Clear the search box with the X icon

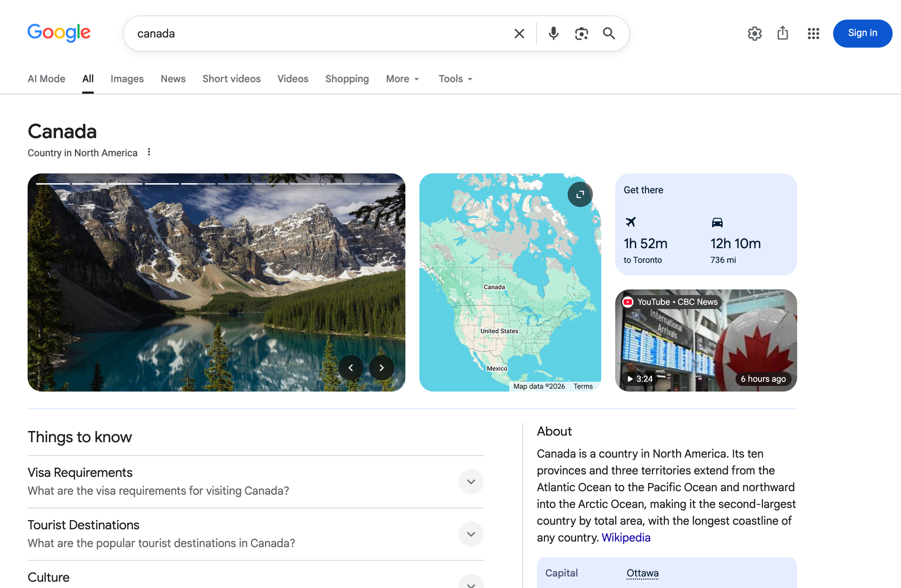click(x=519, y=33)
